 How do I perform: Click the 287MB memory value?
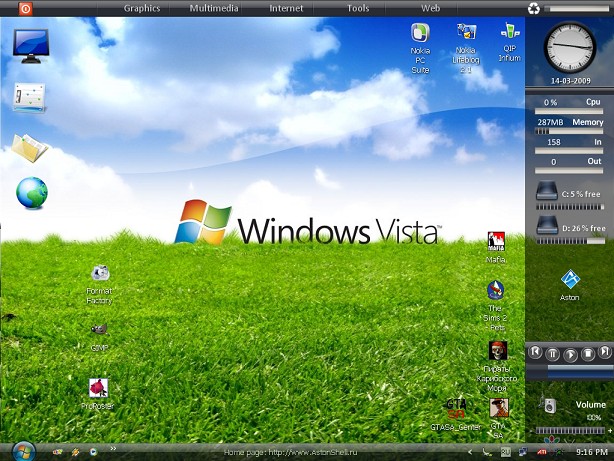click(x=550, y=122)
